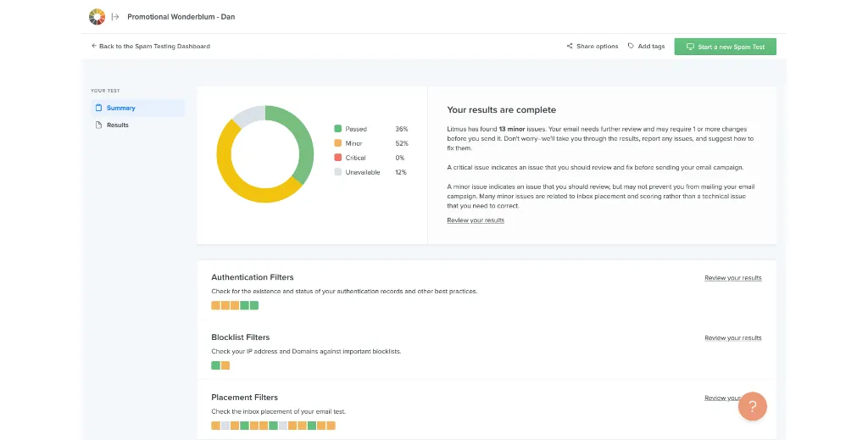Viewport: 868px width, 440px height.
Task: Start a new Spam Test
Action: click(x=726, y=47)
